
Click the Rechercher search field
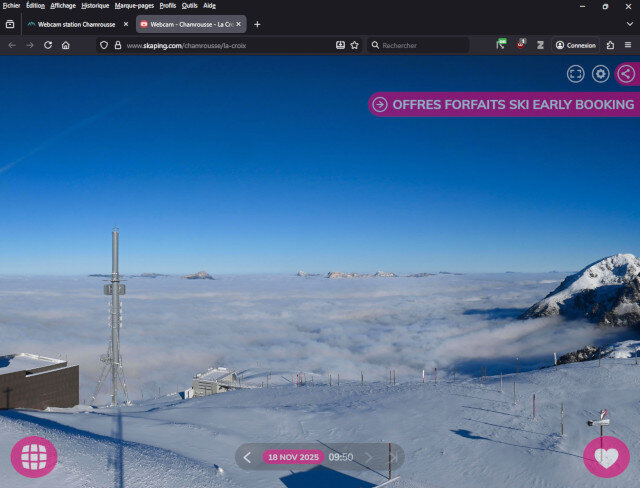click(418, 45)
